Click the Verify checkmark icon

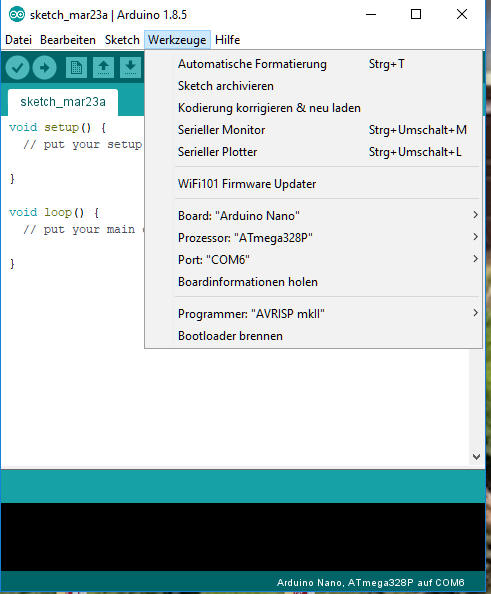[x=17, y=68]
